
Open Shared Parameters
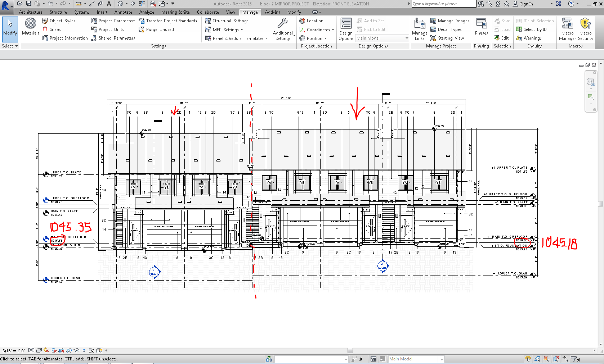[x=113, y=38]
